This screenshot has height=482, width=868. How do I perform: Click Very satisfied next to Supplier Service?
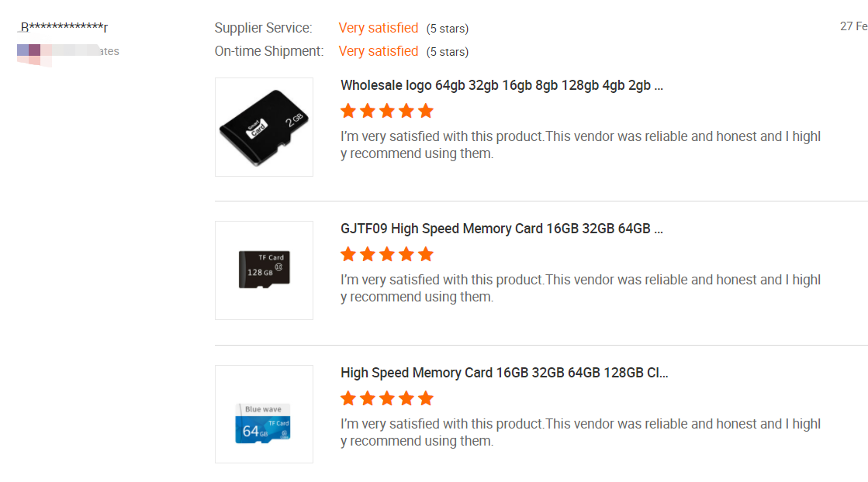tap(379, 28)
